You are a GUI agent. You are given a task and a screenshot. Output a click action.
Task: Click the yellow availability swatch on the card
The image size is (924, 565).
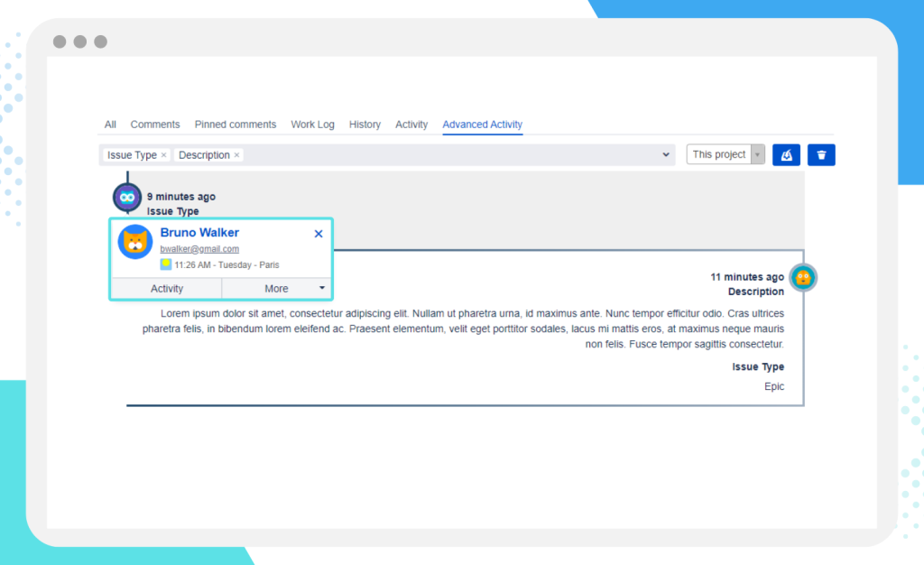pyautogui.click(x=165, y=264)
